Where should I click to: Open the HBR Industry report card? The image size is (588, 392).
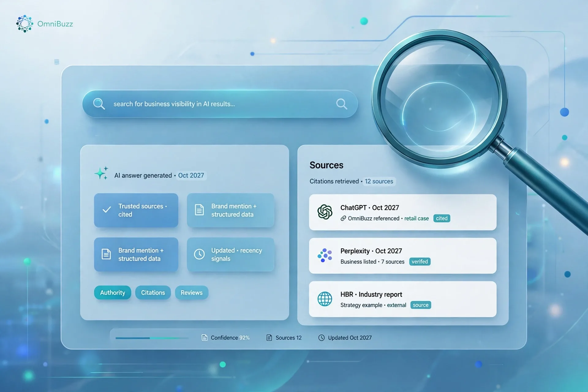point(403,299)
